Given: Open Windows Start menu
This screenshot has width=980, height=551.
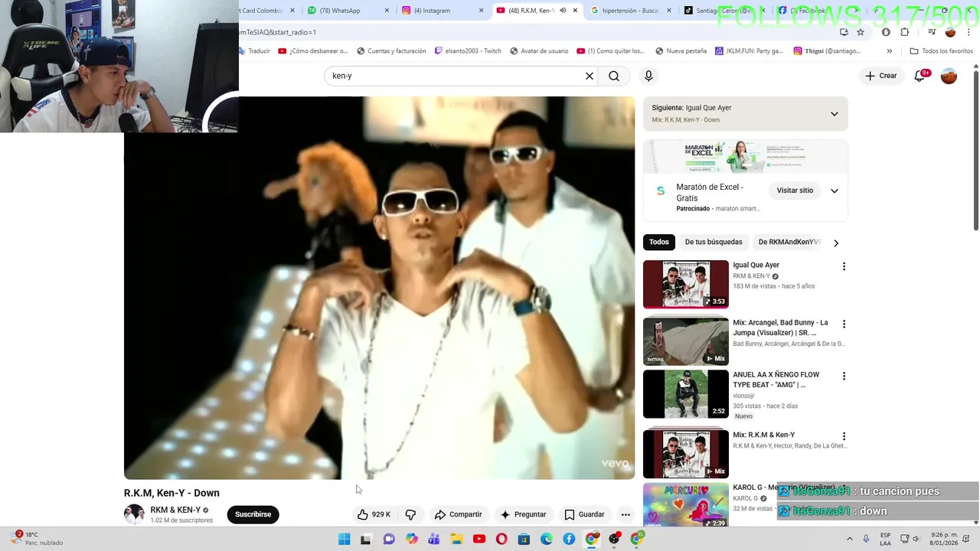Looking at the screenshot, I should (344, 540).
